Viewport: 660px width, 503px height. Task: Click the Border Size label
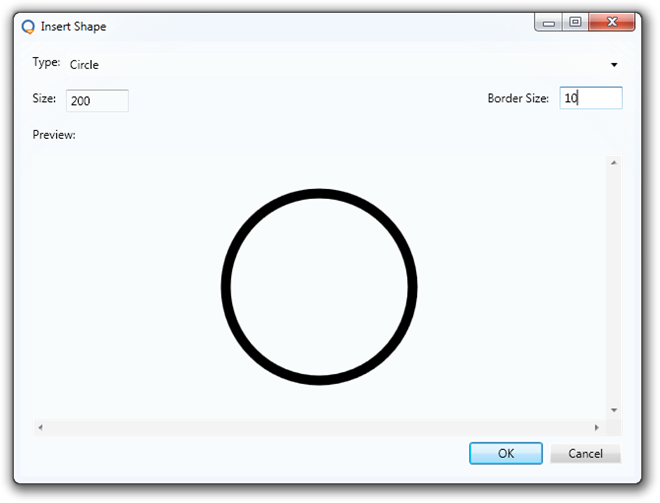coord(518,98)
